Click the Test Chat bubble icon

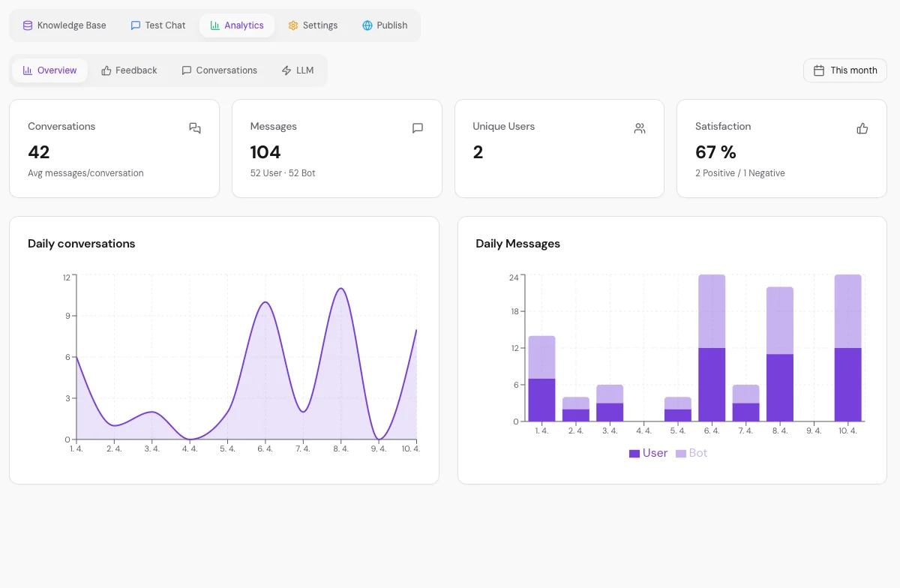pos(136,25)
